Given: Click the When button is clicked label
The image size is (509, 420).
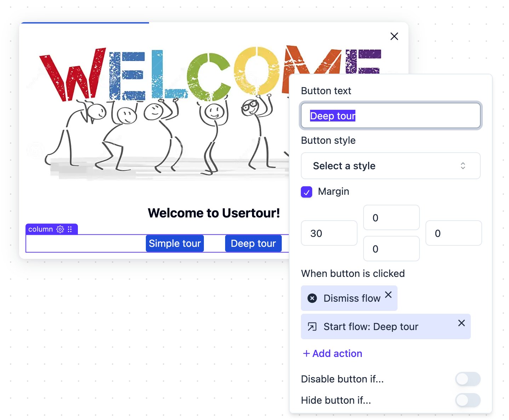Looking at the screenshot, I should (353, 273).
